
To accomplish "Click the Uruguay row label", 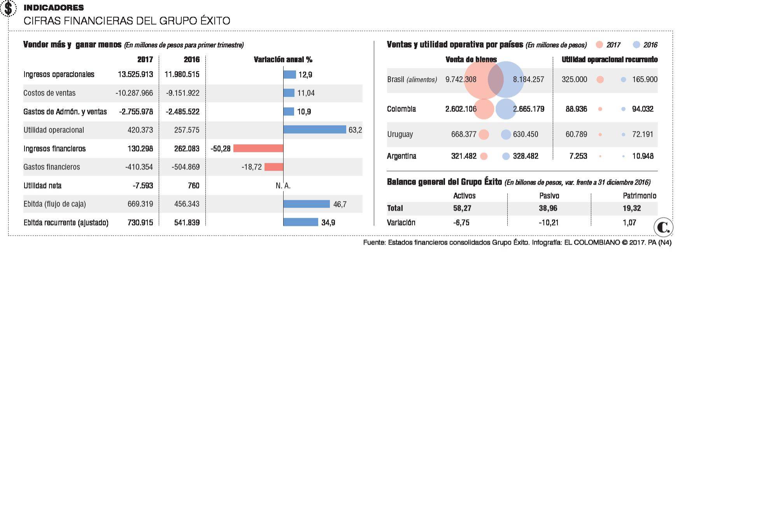I will [400, 134].
